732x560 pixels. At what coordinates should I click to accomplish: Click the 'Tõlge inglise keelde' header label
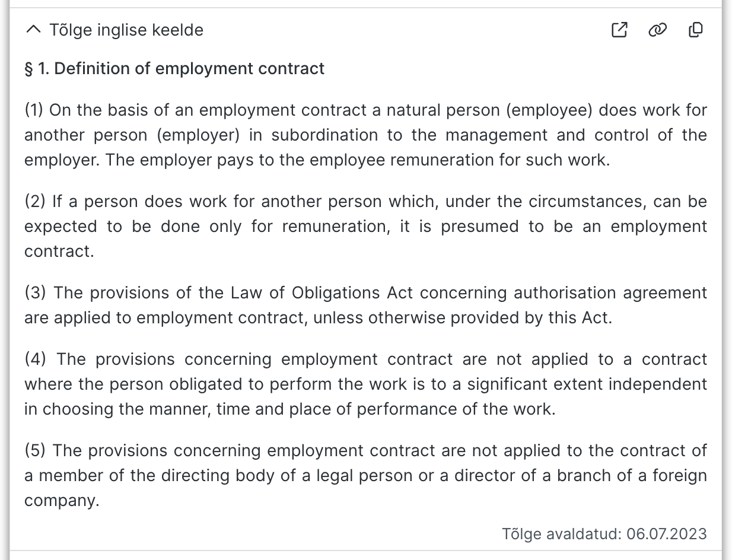(x=126, y=30)
